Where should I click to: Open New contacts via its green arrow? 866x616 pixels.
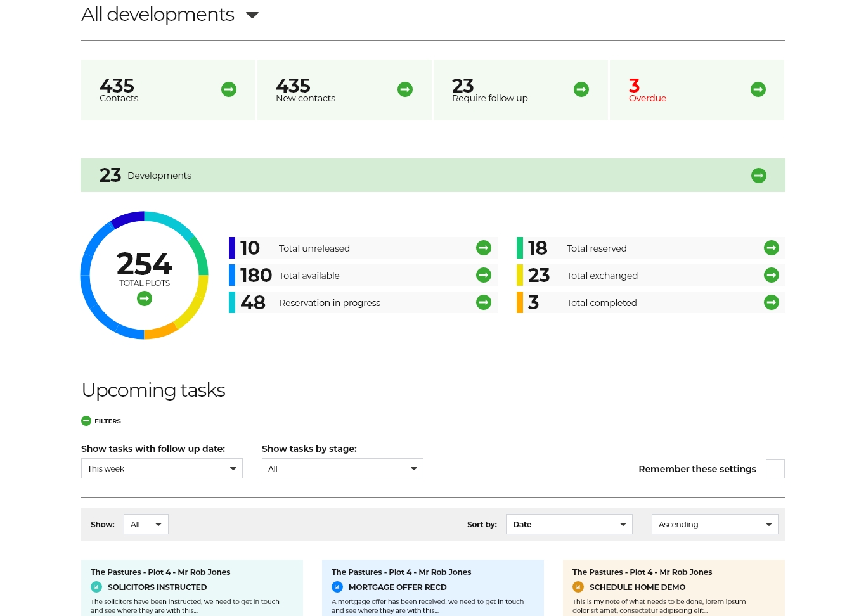click(x=405, y=89)
